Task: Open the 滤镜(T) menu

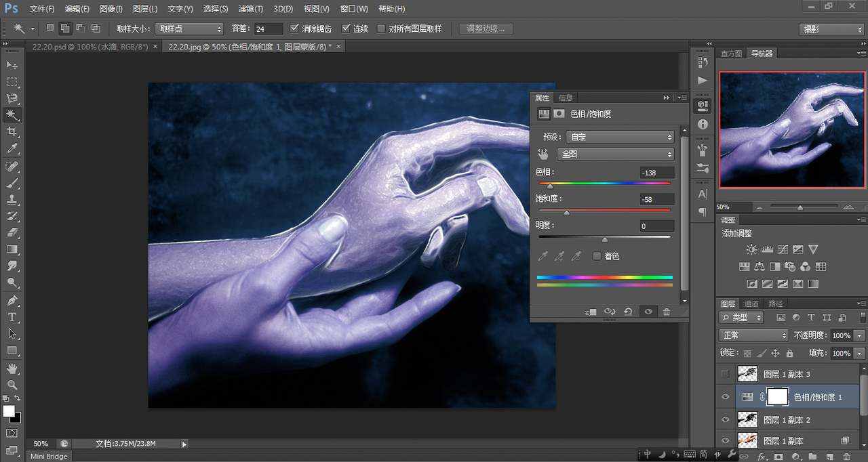Action: tap(251, 9)
